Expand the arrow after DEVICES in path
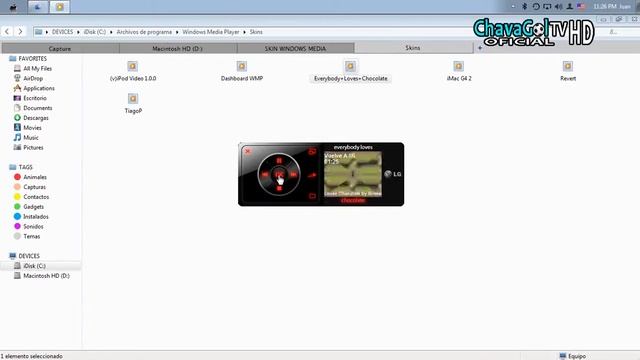The width and height of the screenshot is (640, 360). (x=78, y=32)
